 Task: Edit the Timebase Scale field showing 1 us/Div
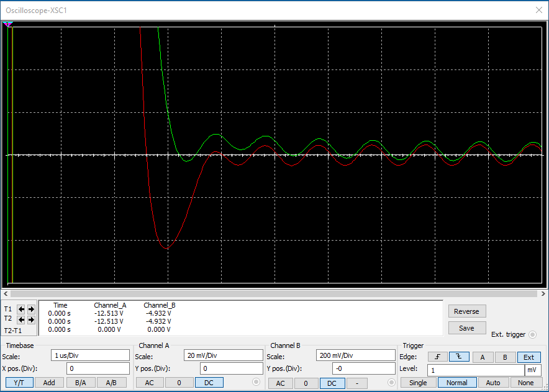point(90,355)
